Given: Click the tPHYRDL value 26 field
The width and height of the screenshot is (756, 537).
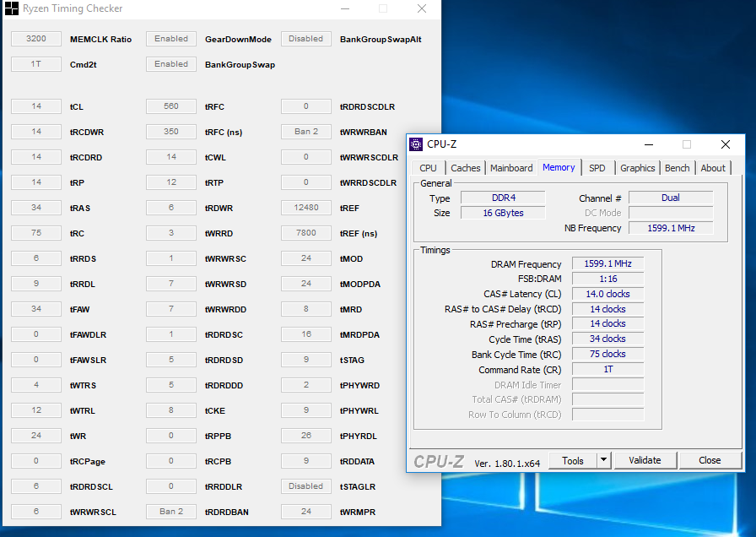Looking at the screenshot, I should pos(306,435).
